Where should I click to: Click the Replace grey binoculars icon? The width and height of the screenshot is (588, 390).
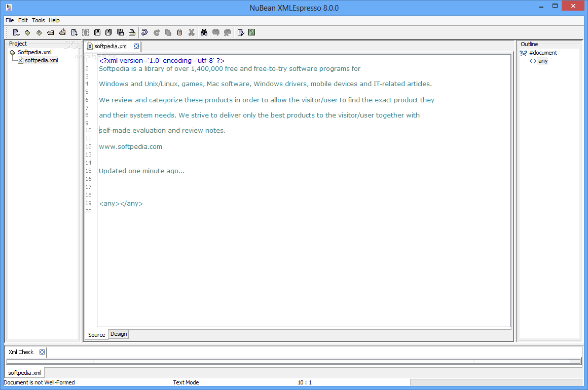(x=227, y=32)
